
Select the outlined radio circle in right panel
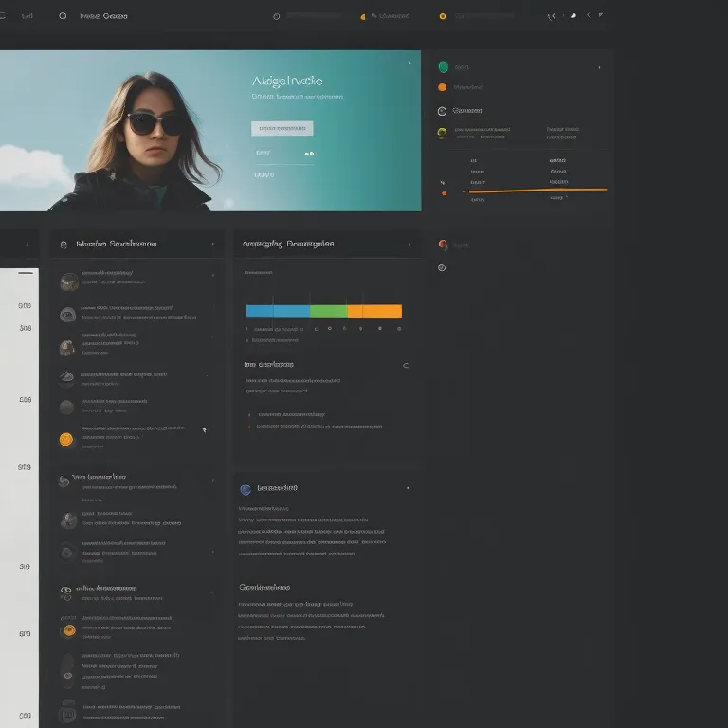coord(442,268)
